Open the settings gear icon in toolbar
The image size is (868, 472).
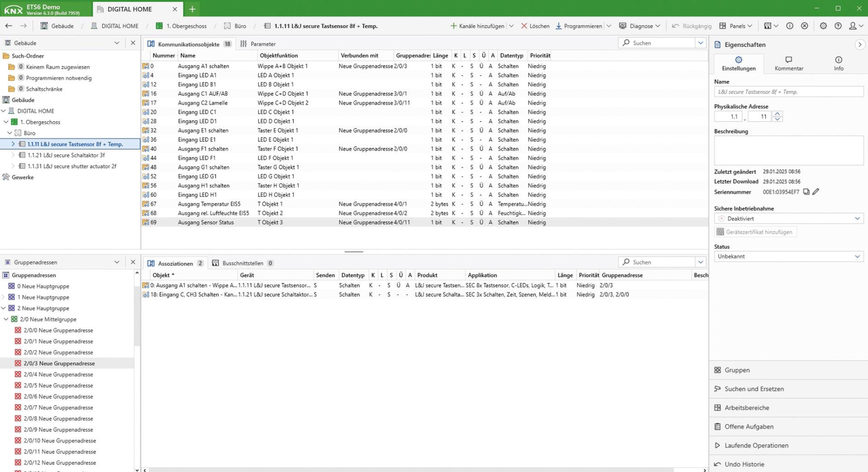click(823, 26)
